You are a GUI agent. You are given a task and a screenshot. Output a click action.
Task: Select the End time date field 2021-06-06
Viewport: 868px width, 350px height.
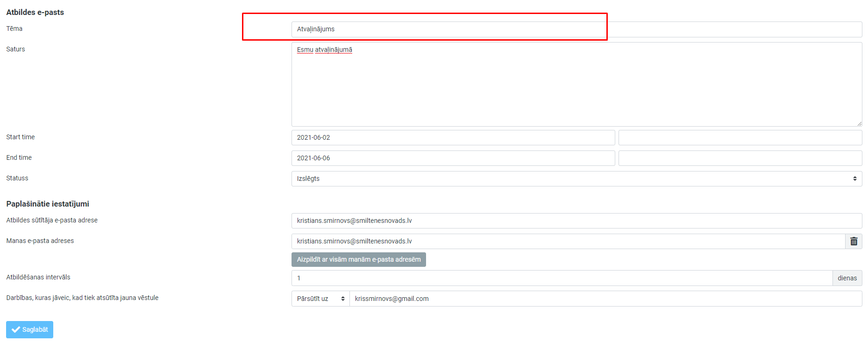click(453, 158)
